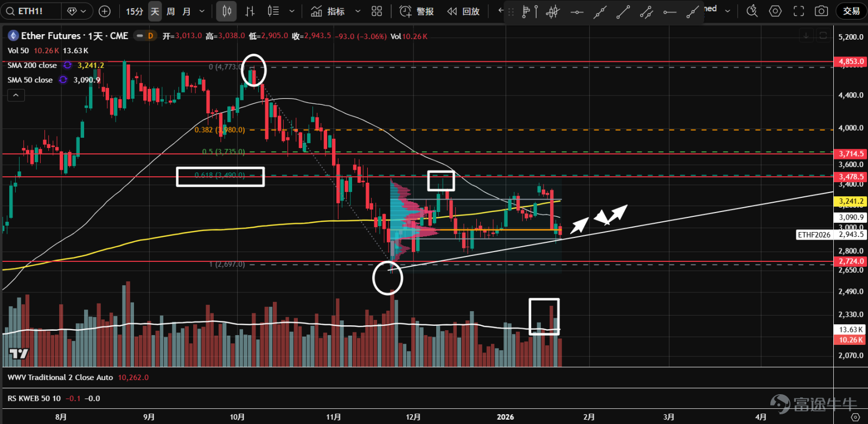This screenshot has height=424, width=868.
Task: Expand the timeframe interval dropdown
Action: click(x=202, y=11)
